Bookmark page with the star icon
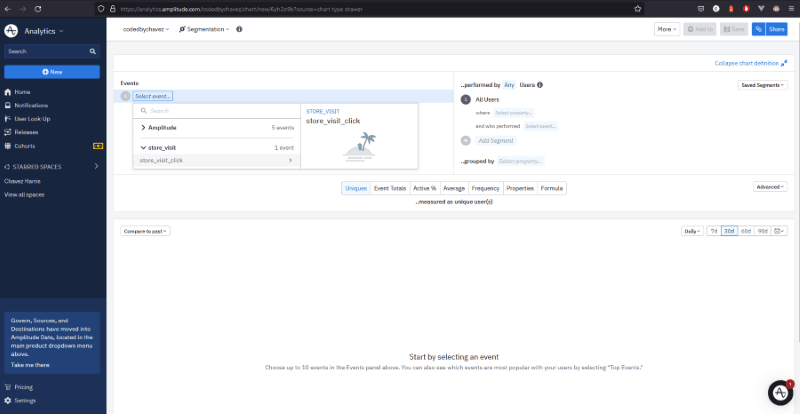The width and height of the screenshot is (800, 414). click(637, 9)
